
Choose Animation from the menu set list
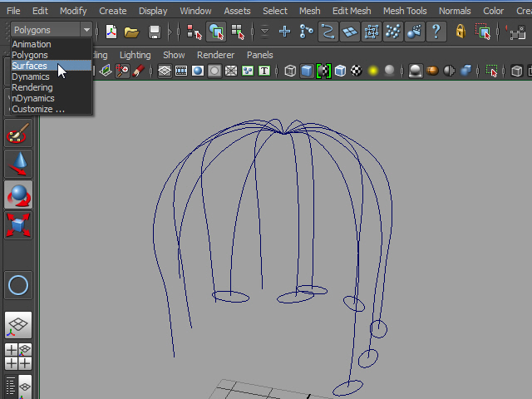[x=52, y=44]
